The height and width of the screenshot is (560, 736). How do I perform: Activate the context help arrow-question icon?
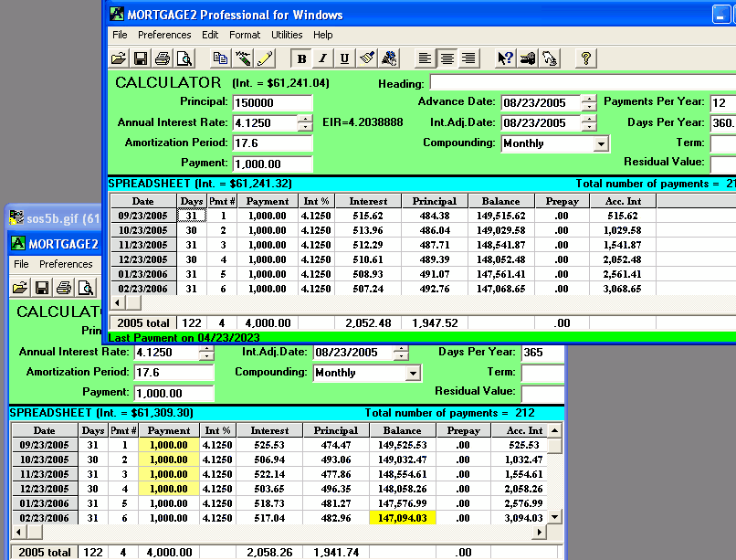click(x=505, y=58)
